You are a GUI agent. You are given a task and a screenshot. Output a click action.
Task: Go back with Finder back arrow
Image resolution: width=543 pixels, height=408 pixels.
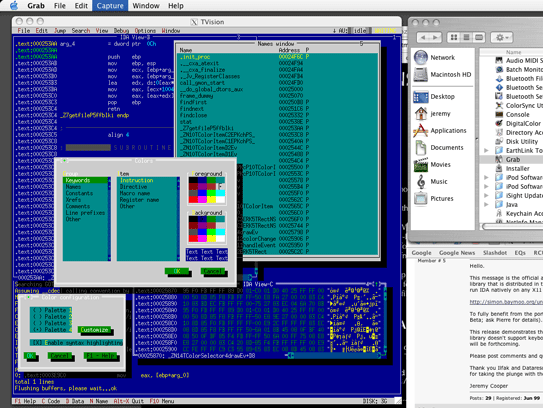click(423, 37)
